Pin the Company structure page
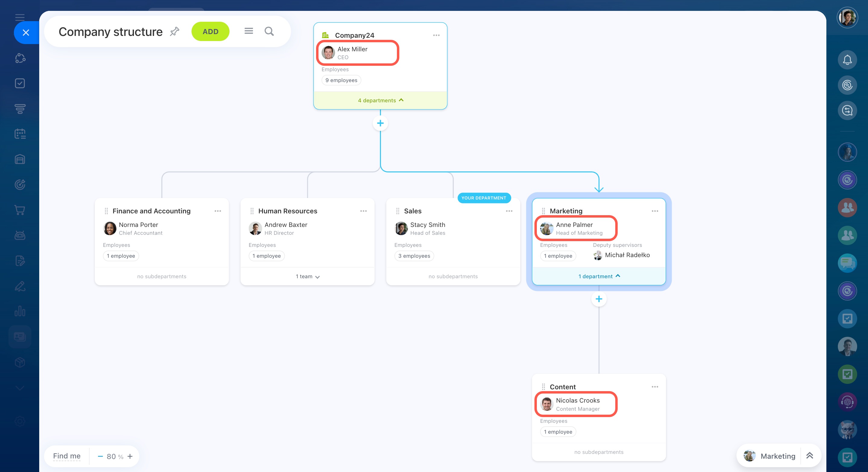The width and height of the screenshot is (868, 472). [175, 31]
